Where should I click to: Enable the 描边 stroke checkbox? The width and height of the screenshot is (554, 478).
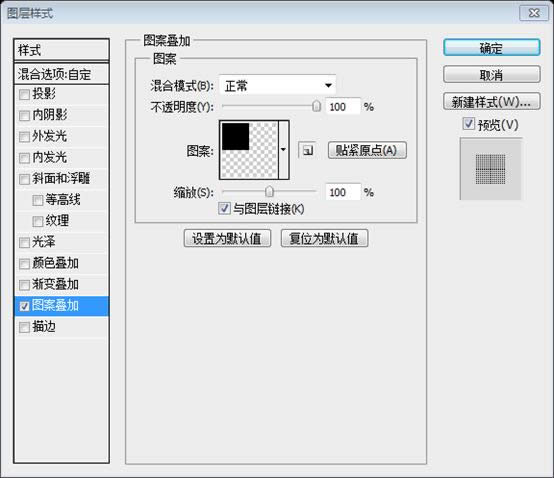pos(24,327)
